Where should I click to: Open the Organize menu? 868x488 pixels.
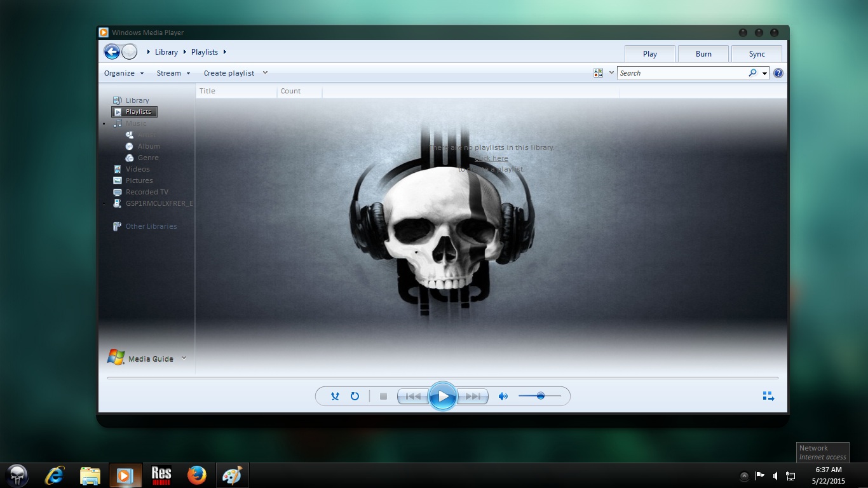[x=124, y=73]
